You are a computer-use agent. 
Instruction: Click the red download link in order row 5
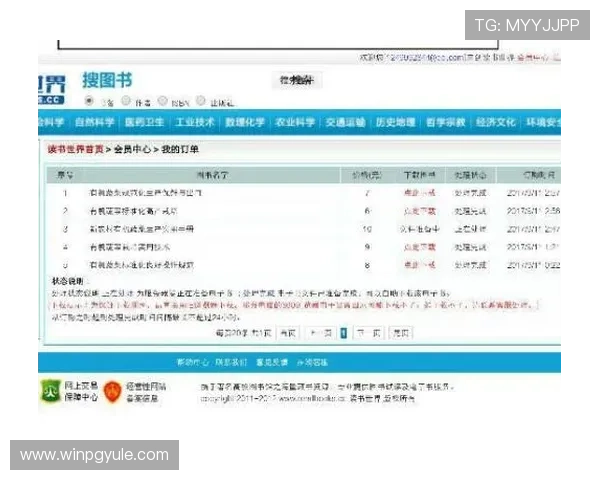pos(420,265)
